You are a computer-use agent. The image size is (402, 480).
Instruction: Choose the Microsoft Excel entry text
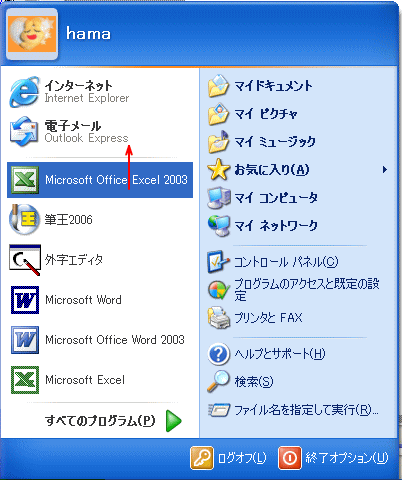(85, 380)
